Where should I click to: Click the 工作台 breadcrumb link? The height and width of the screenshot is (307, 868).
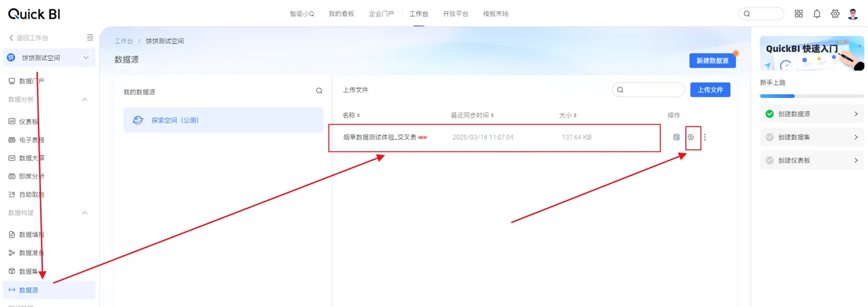tap(124, 41)
